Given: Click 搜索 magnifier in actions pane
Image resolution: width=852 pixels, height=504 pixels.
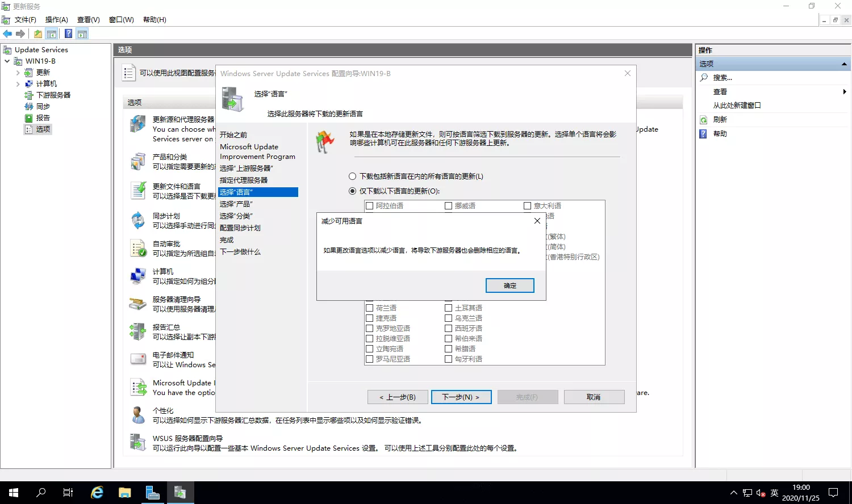Looking at the screenshot, I should coord(704,78).
